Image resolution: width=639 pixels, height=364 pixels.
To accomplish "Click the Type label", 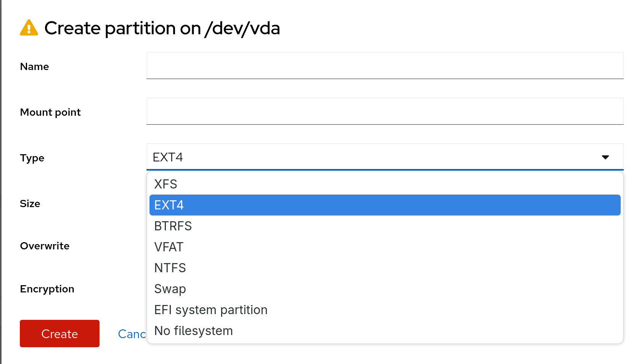I will [32, 158].
